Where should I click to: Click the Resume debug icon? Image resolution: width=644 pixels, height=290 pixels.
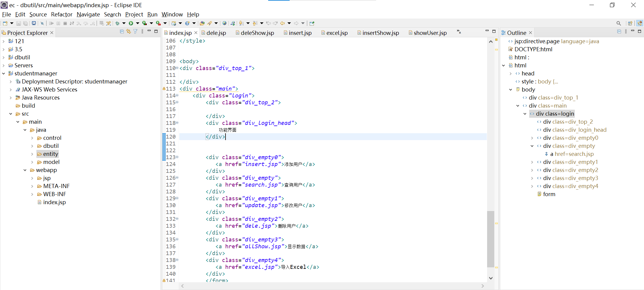coord(51,23)
